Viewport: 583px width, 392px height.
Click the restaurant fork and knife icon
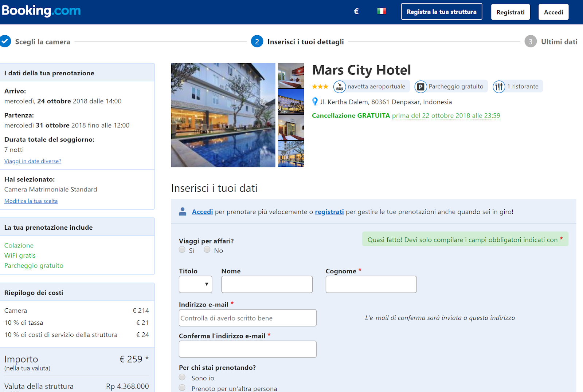pos(499,87)
